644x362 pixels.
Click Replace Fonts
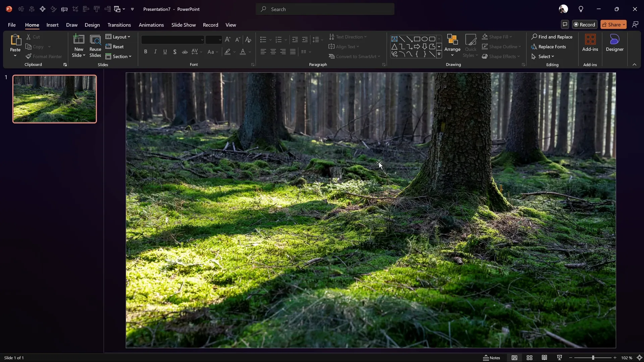(x=549, y=47)
